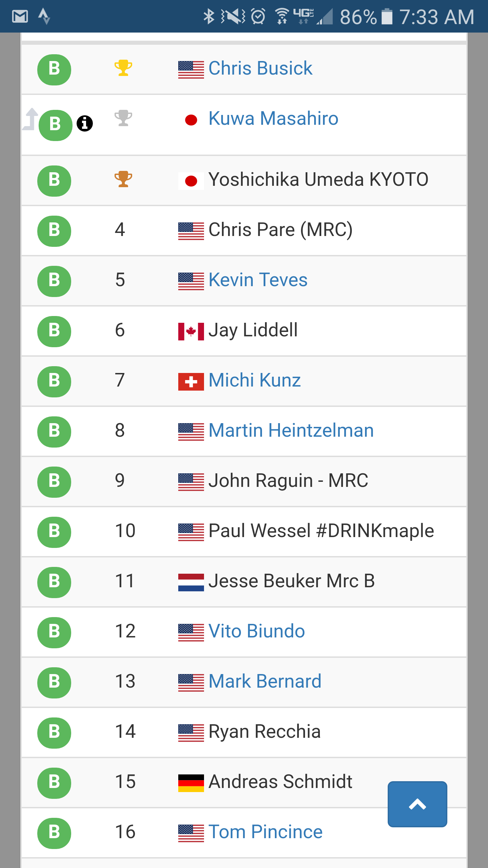The image size is (488, 868).
Task: Tap the green B badge for Andreas Schmidt
Action: click(54, 783)
